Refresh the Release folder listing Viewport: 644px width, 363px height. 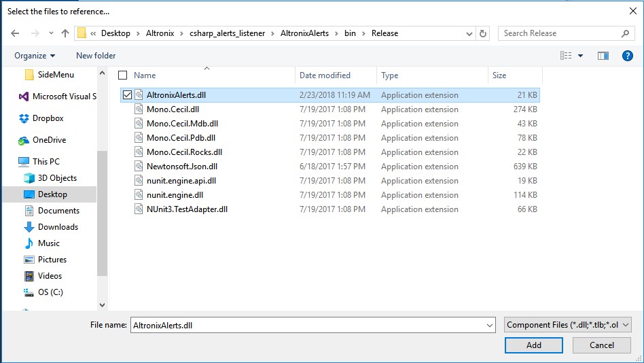483,33
